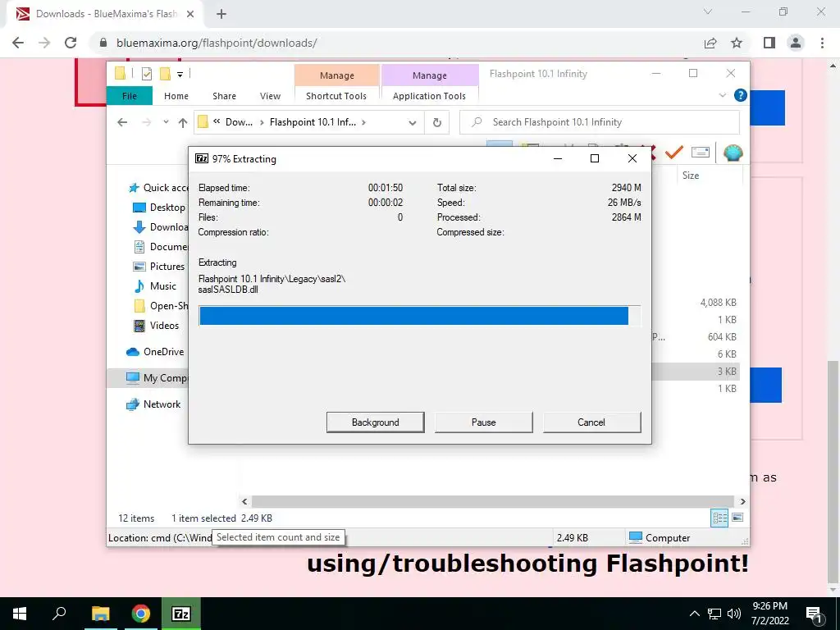Select Network in navigation pane
Viewport: 840px width, 630px height.
point(153,404)
